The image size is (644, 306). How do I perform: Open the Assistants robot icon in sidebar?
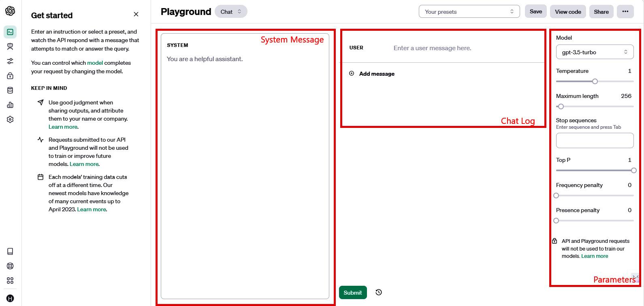pos(10,47)
